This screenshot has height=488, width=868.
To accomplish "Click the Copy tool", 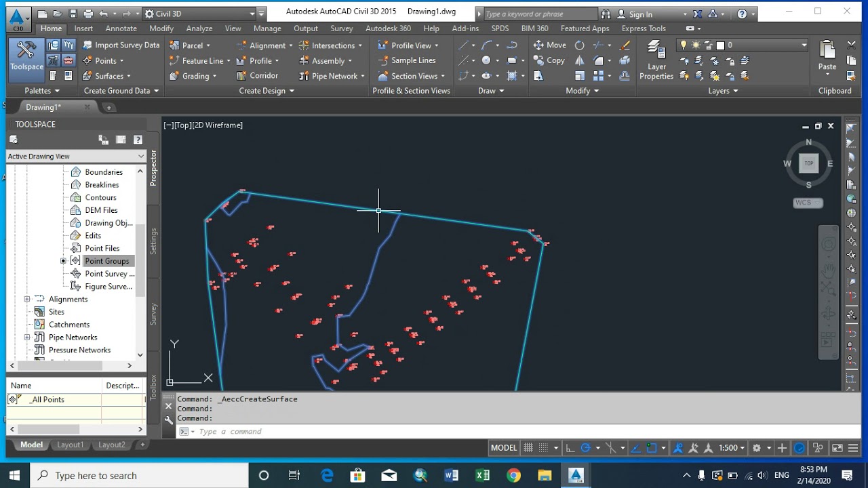I will pos(549,60).
